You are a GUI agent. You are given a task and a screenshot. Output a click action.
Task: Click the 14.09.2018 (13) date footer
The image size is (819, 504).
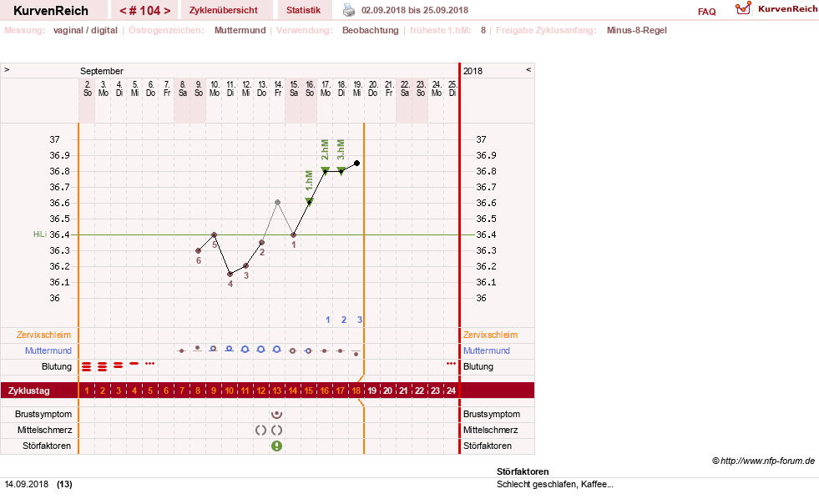38,484
